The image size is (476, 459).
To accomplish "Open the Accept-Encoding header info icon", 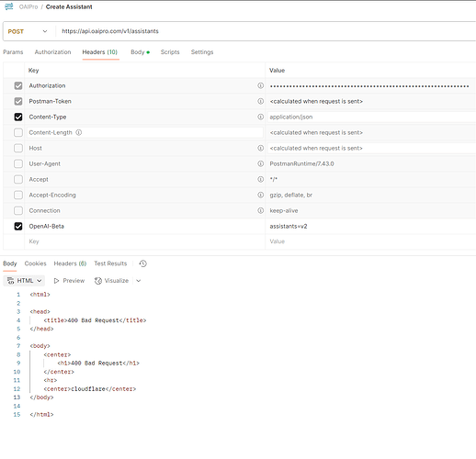I will click(x=260, y=195).
